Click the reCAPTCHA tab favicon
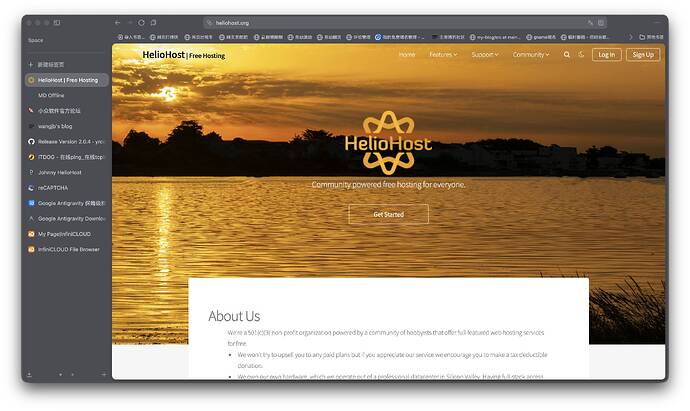This screenshot has height=411, width=690. pyautogui.click(x=31, y=188)
